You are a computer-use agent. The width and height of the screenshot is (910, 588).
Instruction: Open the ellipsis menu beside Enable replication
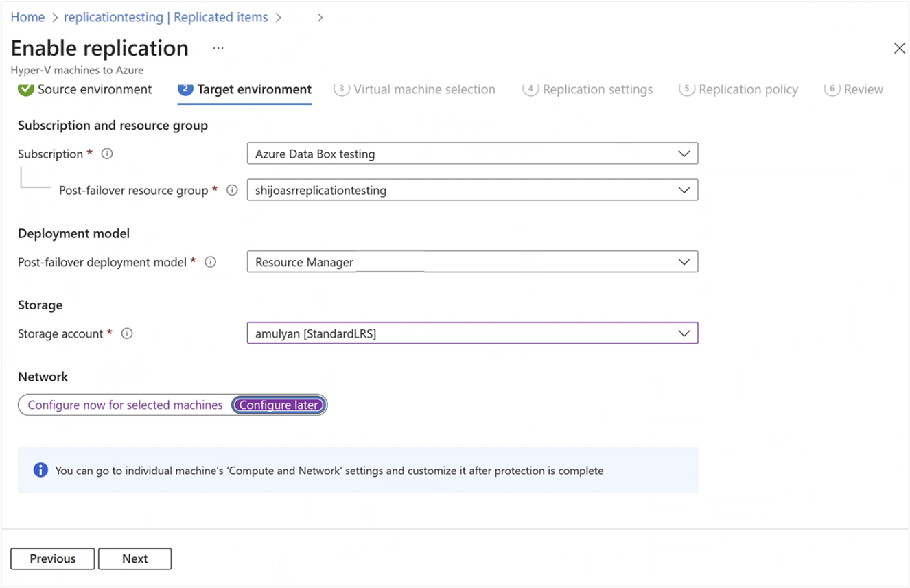click(218, 48)
